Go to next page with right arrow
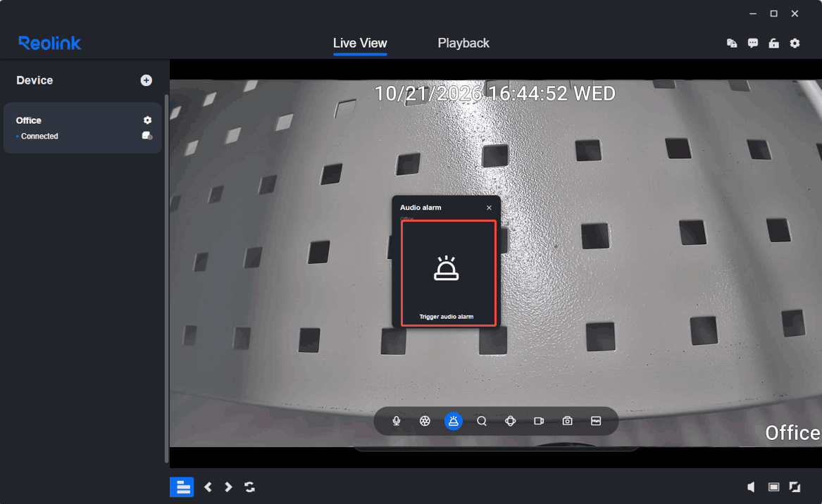Image resolution: width=822 pixels, height=504 pixels. pyautogui.click(x=228, y=487)
